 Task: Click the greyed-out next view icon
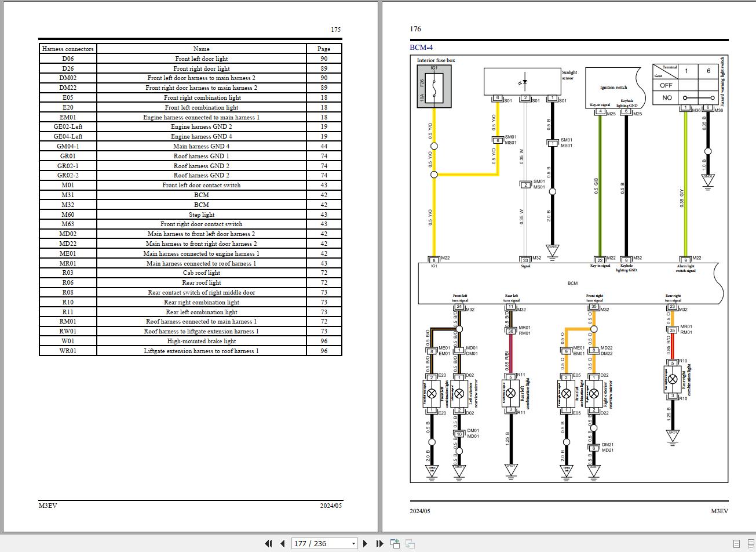410,543
